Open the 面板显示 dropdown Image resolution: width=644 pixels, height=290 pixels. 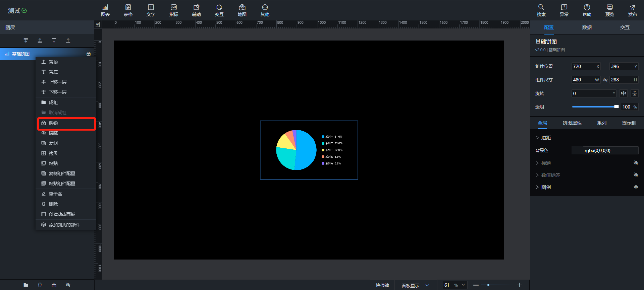click(x=415, y=285)
